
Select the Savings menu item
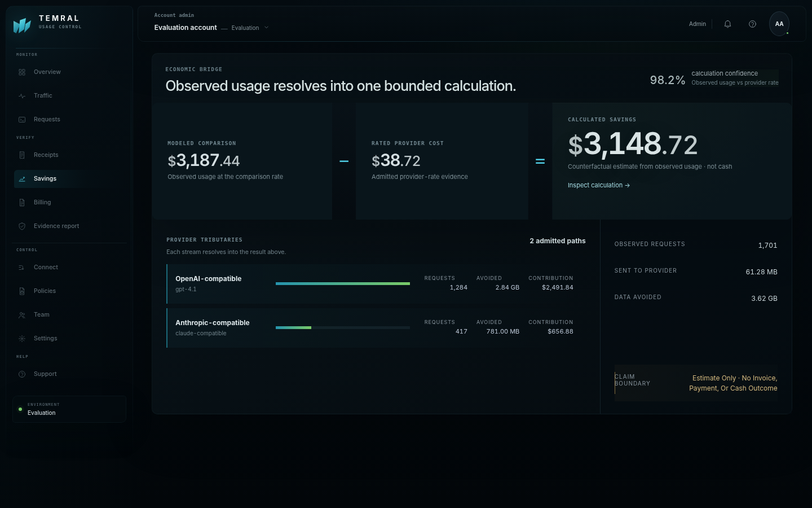(x=70, y=179)
